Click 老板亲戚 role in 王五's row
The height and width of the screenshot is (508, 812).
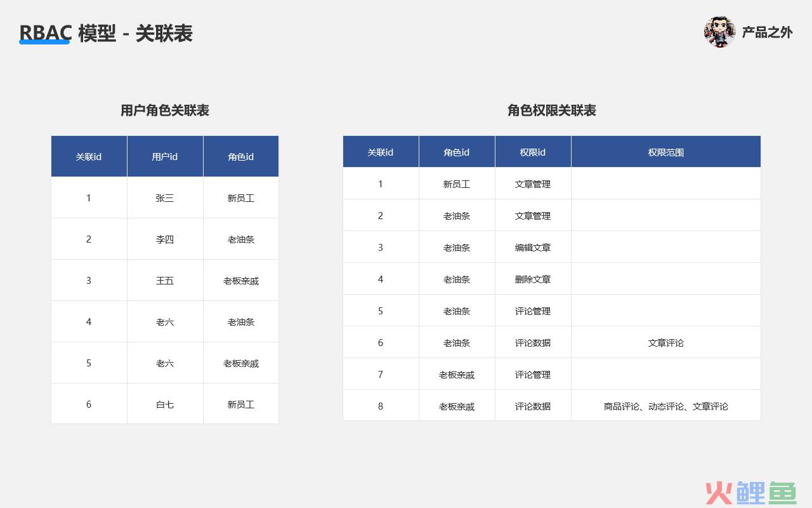coord(241,281)
